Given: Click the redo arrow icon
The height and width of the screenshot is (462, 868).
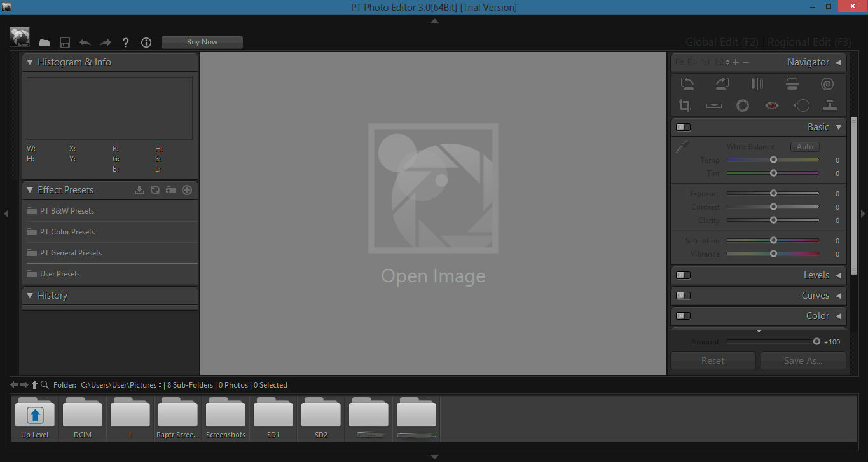Looking at the screenshot, I should click(x=106, y=43).
